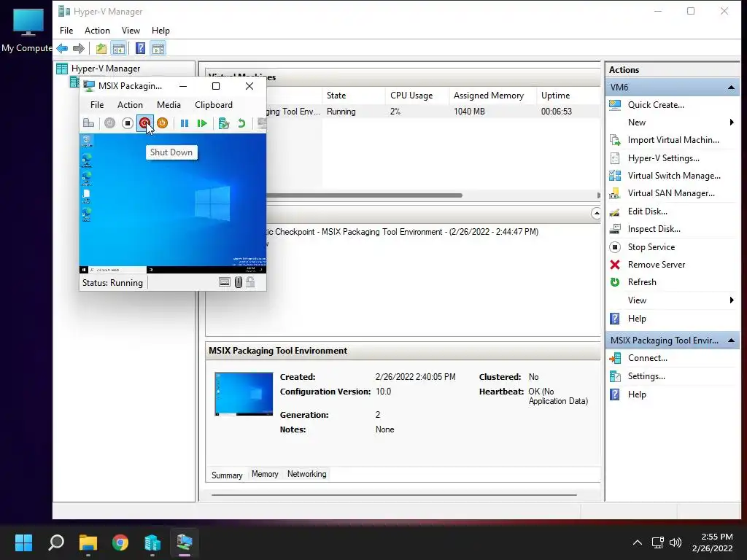Click Quick Create in Actions pane
747x560 pixels.
tap(656, 105)
